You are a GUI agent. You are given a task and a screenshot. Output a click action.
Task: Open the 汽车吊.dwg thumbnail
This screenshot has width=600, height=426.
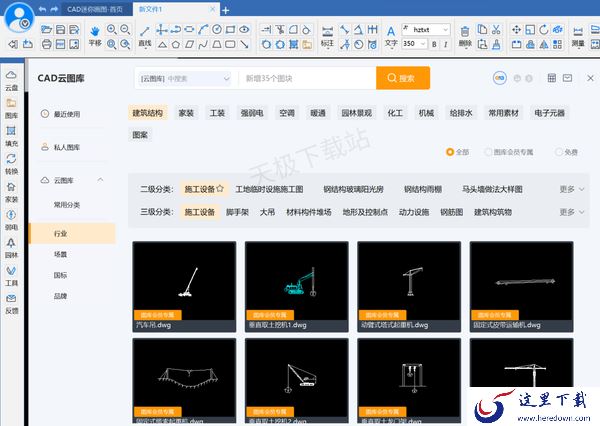pyautogui.click(x=184, y=286)
